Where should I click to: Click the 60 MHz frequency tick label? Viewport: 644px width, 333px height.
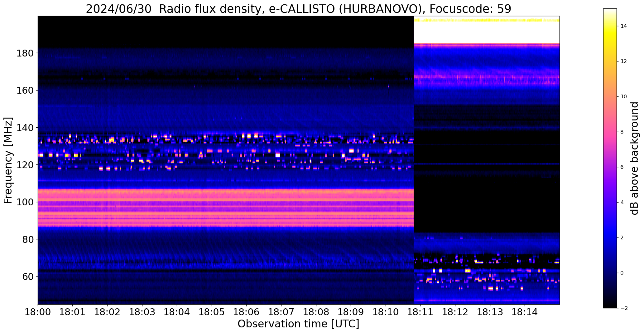(x=27, y=277)
